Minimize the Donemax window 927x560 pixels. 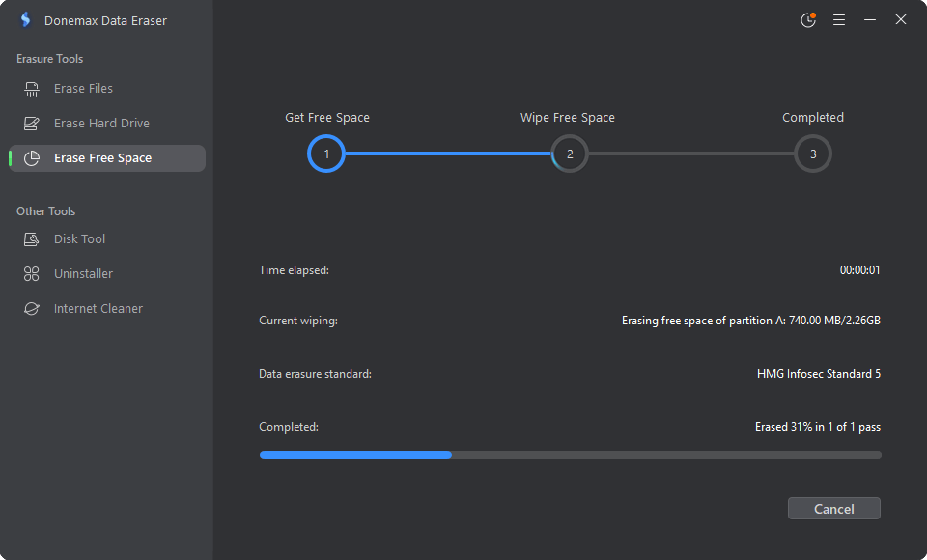pyautogui.click(x=870, y=20)
